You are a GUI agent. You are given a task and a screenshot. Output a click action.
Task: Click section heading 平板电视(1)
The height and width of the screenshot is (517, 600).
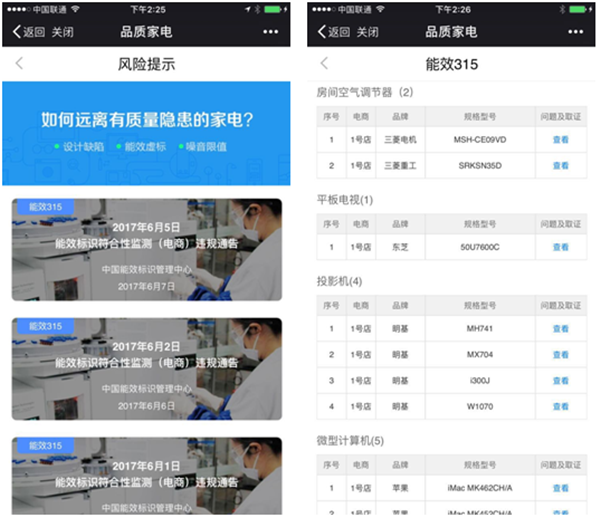click(x=344, y=200)
